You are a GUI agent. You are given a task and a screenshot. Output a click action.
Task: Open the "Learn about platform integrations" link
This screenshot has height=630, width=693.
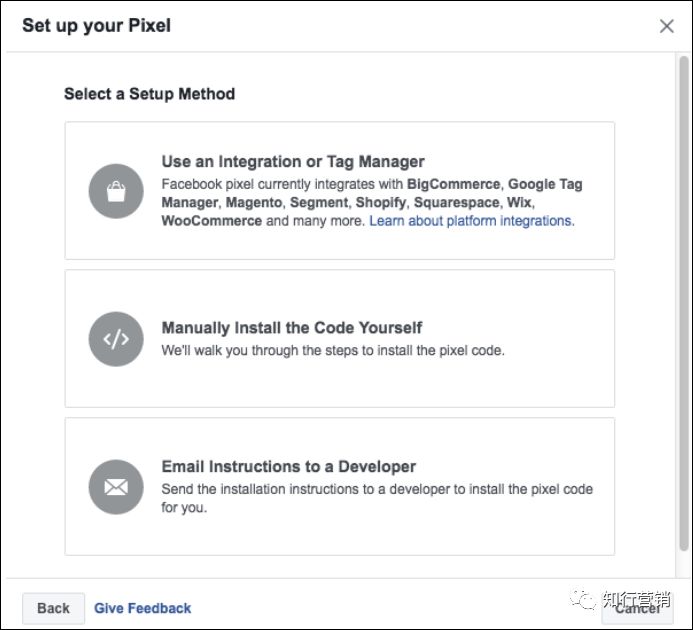point(471,221)
